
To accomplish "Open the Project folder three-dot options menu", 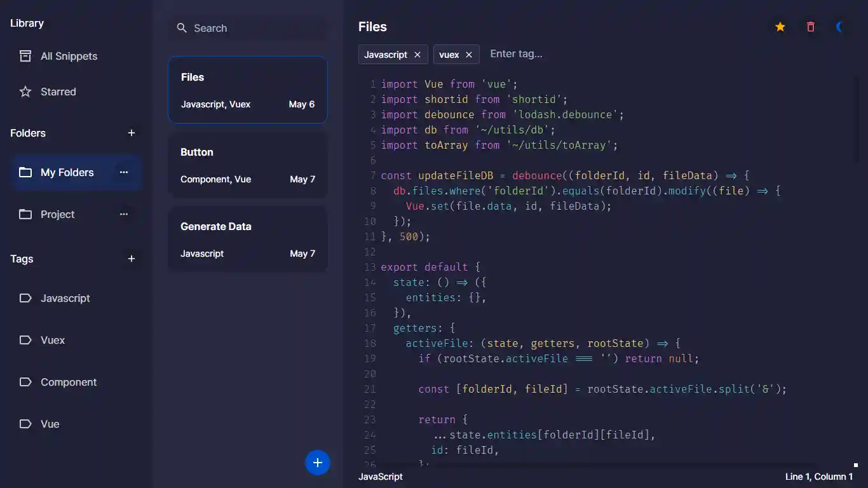I will (x=124, y=214).
